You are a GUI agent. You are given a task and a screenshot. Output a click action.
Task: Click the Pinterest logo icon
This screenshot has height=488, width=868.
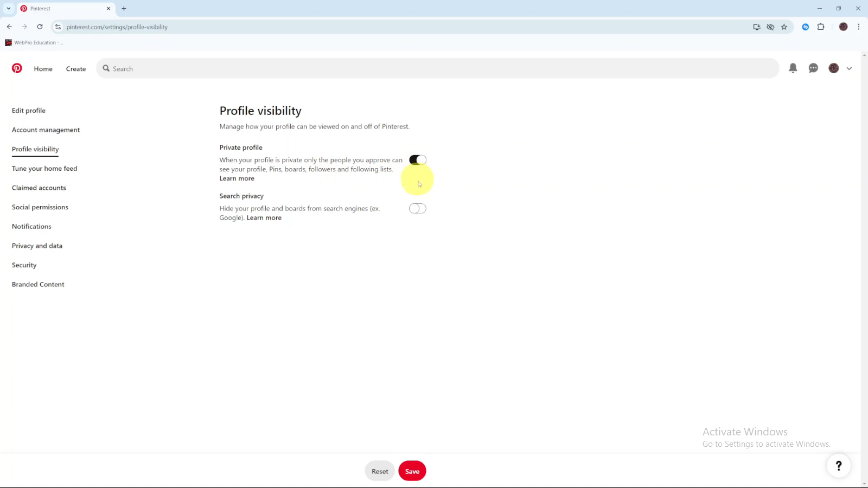[17, 68]
